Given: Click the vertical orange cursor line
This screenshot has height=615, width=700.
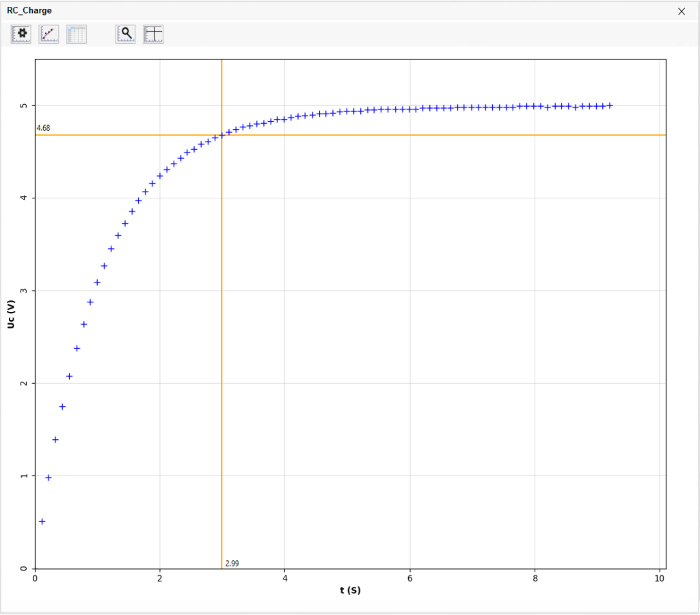Looking at the screenshot, I should point(221,342).
